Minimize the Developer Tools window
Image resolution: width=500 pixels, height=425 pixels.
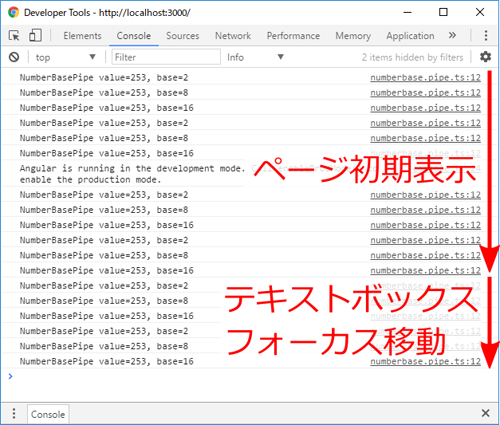(x=407, y=12)
